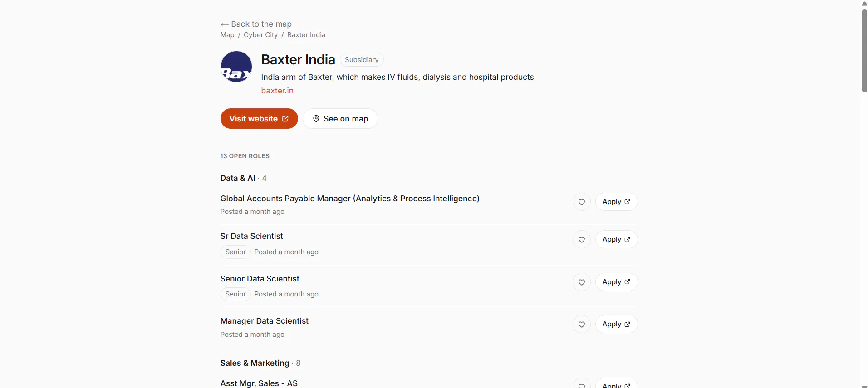
Task: Open Global Accounts Payable Manager job title
Action: pos(350,199)
